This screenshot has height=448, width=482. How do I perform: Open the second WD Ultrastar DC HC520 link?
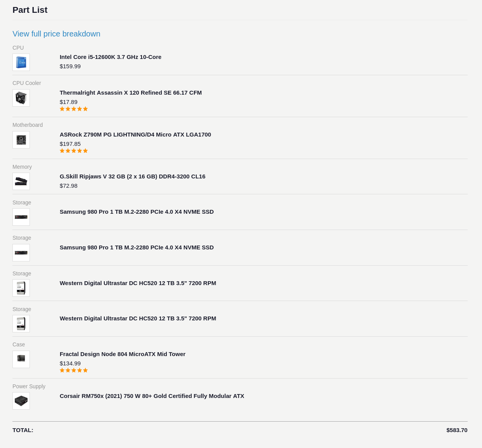(138, 318)
